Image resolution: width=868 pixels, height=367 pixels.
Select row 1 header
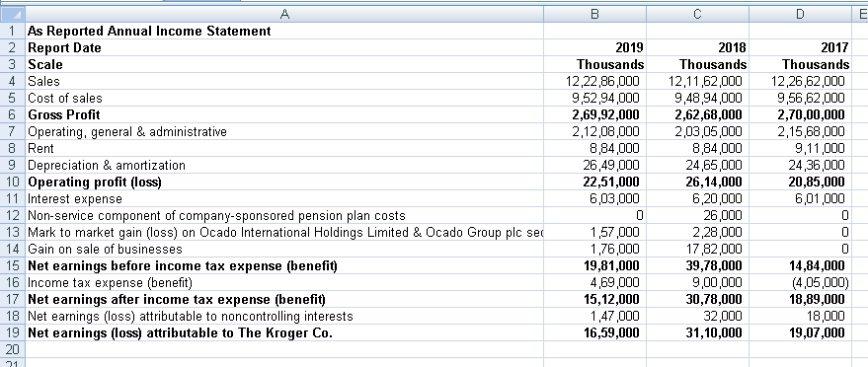[x=12, y=31]
